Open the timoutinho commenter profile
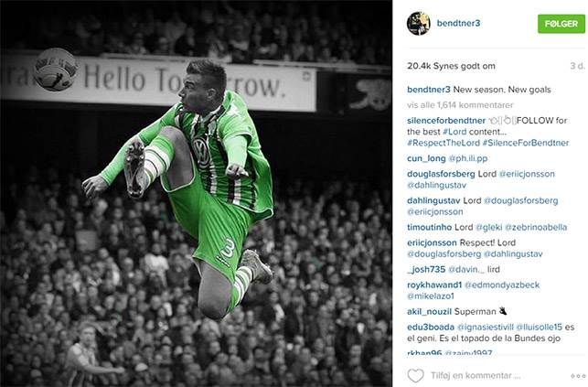The image size is (588, 387). [x=430, y=227]
